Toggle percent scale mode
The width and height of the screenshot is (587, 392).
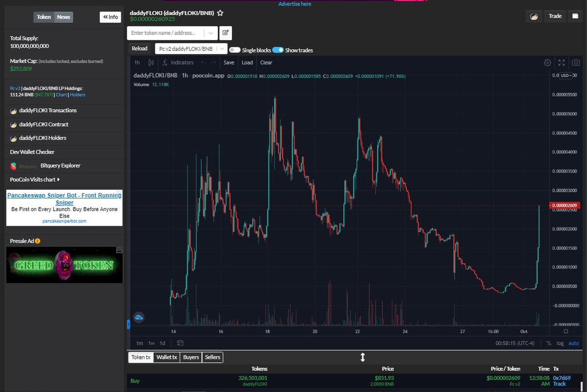tap(548, 343)
